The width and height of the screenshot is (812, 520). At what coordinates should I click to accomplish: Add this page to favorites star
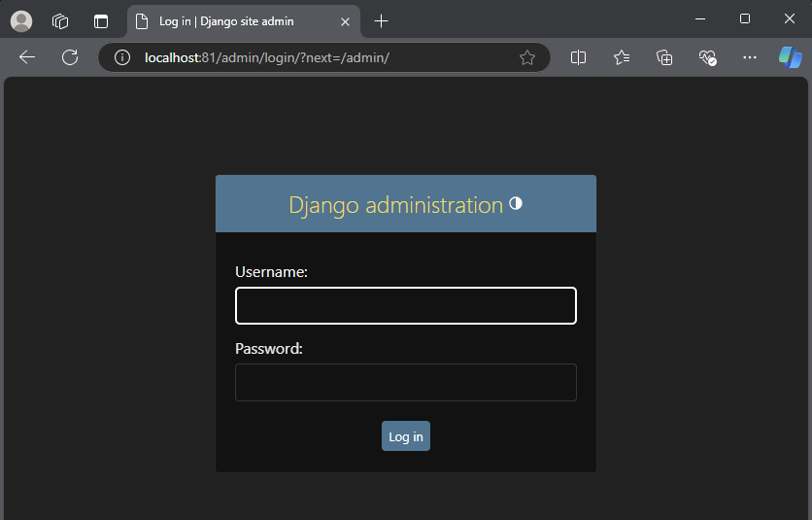tap(526, 57)
